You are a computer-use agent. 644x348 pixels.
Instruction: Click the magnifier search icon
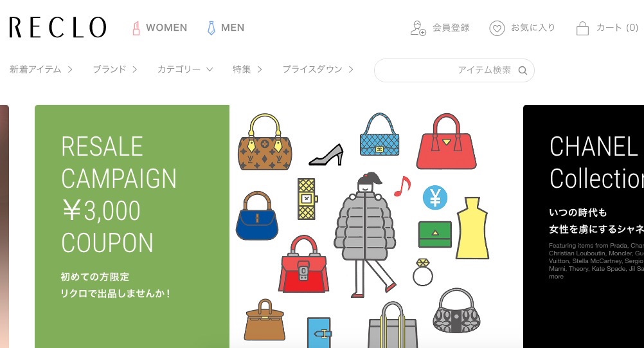click(x=523, y=70)
